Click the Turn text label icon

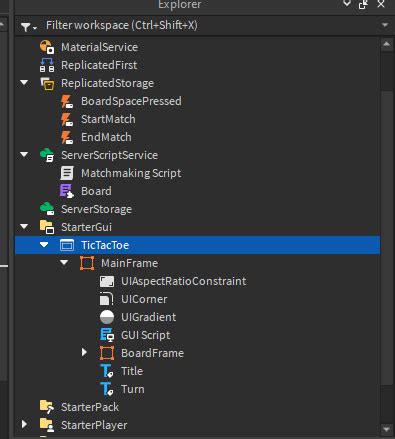tap(107, 389)
